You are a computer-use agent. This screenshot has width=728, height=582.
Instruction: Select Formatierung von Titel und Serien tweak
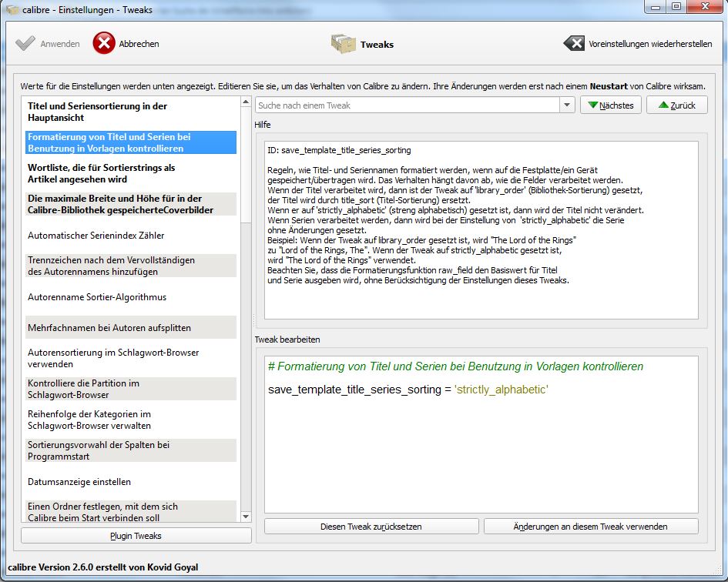coord(131,142)
